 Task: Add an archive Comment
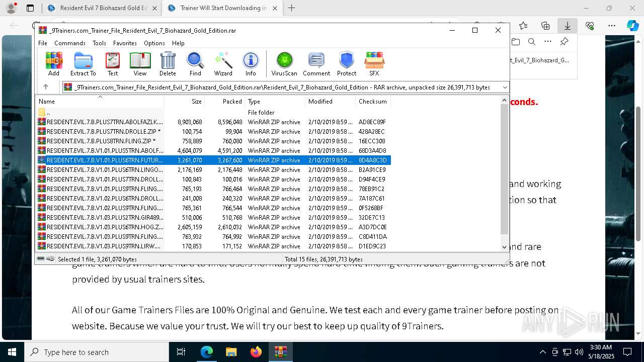pos(316,64)
